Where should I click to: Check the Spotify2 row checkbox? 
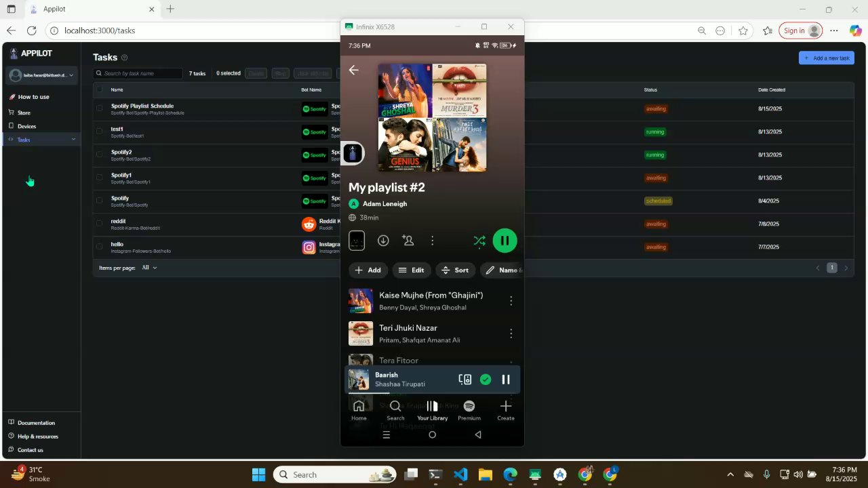pos(100,155)
